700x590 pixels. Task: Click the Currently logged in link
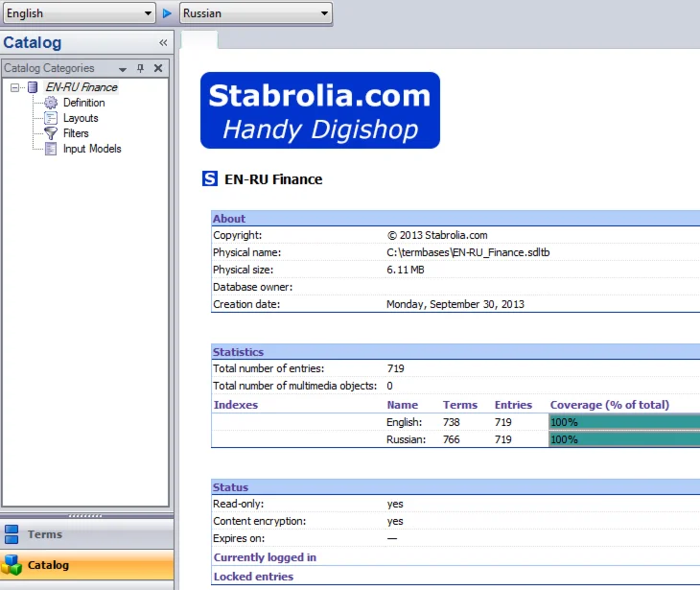[x=265, y=557]
